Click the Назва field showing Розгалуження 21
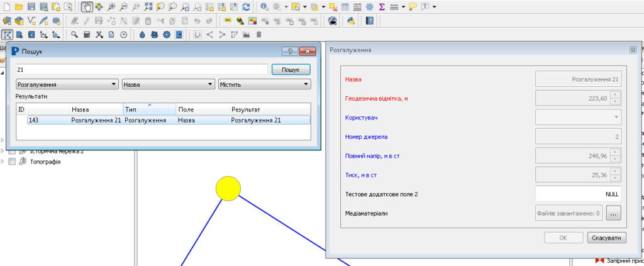644x266 pixels. tap(579, 79)
